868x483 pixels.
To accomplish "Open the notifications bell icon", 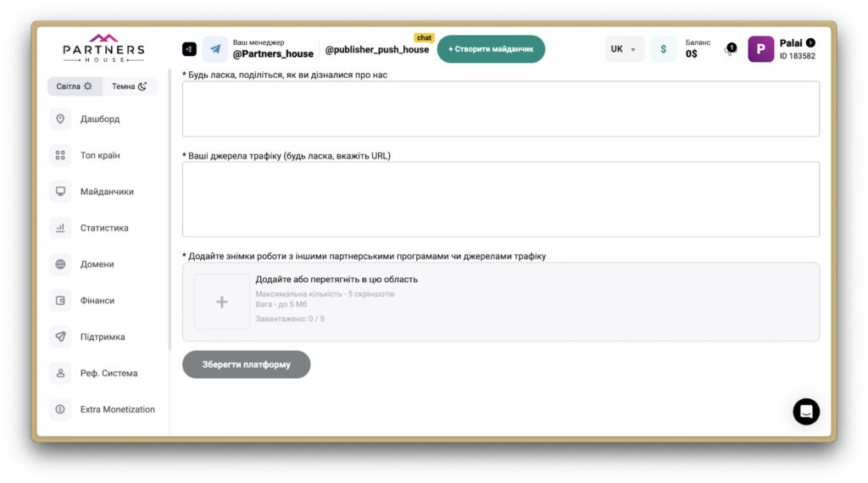I will coord(729,50).
